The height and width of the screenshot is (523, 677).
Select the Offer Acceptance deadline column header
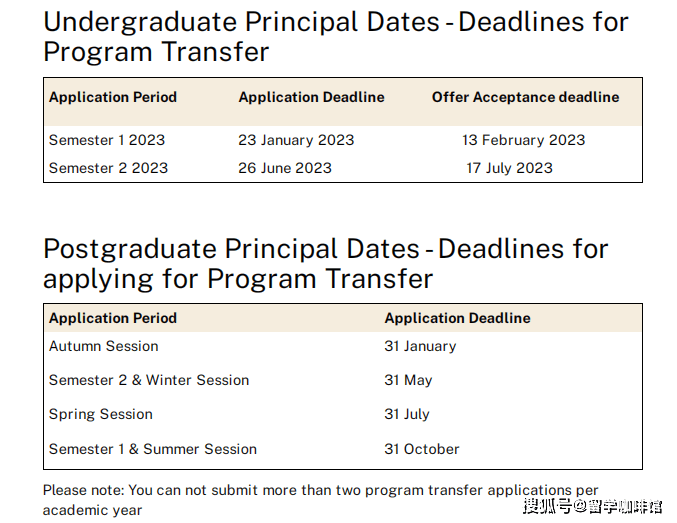[525, 97]
